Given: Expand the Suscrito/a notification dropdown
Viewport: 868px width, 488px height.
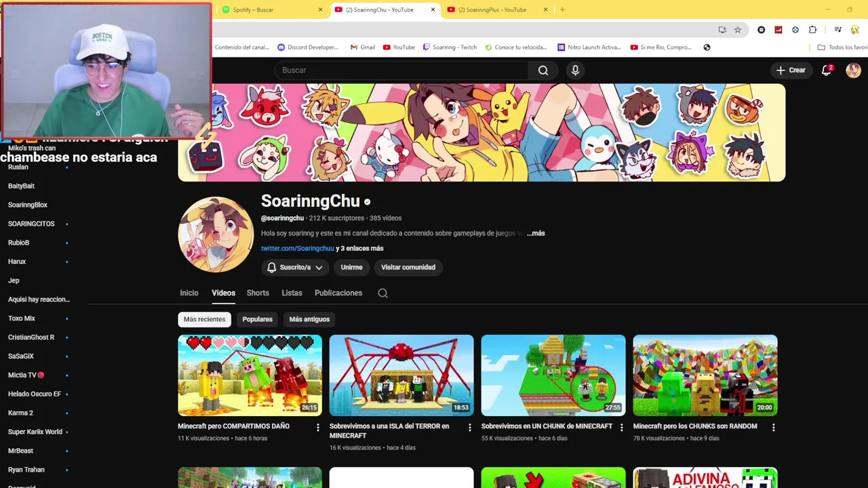Looking at the screenshot, I should 294,267.
